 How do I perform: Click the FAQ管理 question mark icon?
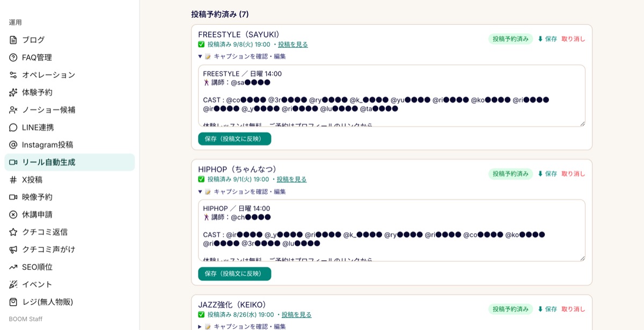tap(13, 58)
